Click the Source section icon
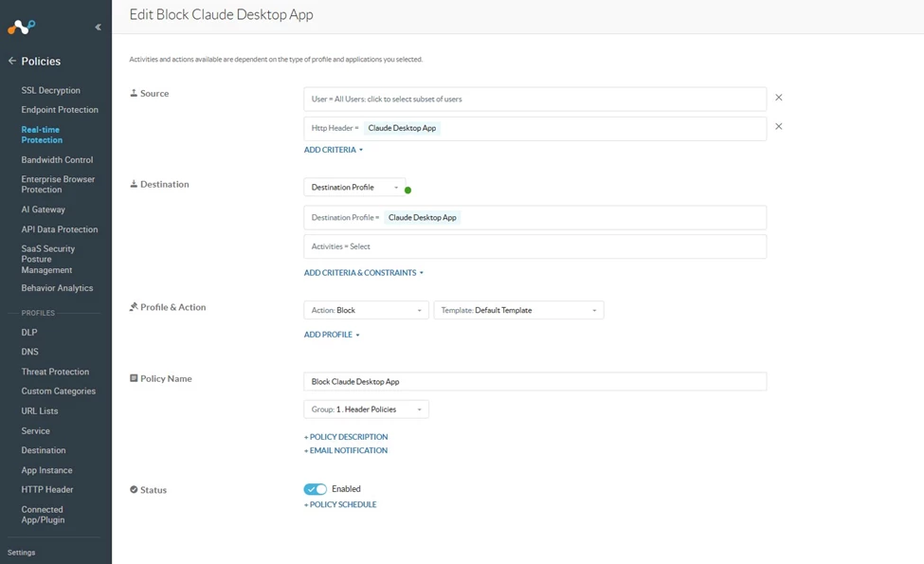Image resolution: width=924 pixels, height=564 pixels. pyautogui.click(x=134, y=93)
